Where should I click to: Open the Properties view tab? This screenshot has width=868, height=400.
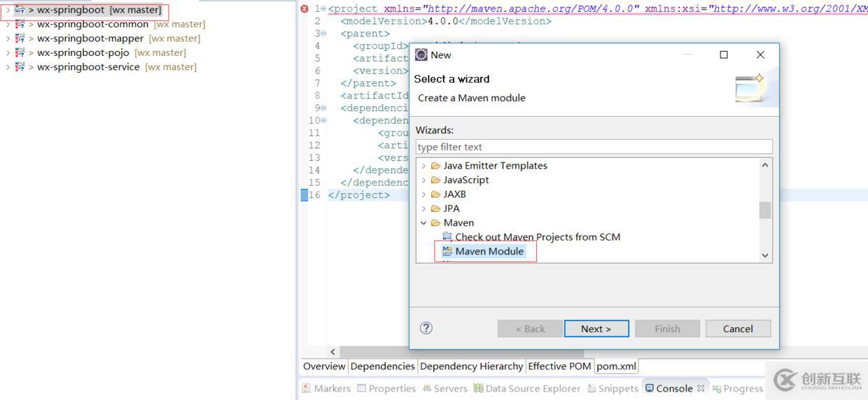386,389
